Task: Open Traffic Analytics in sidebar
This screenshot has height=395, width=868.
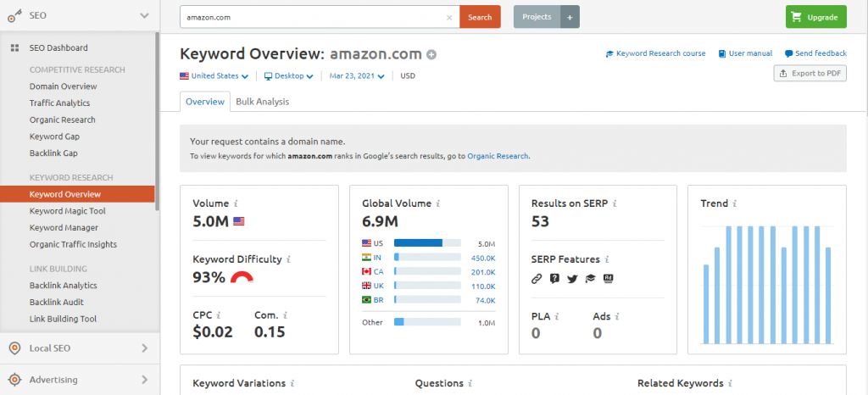Action: coord(60,103)
